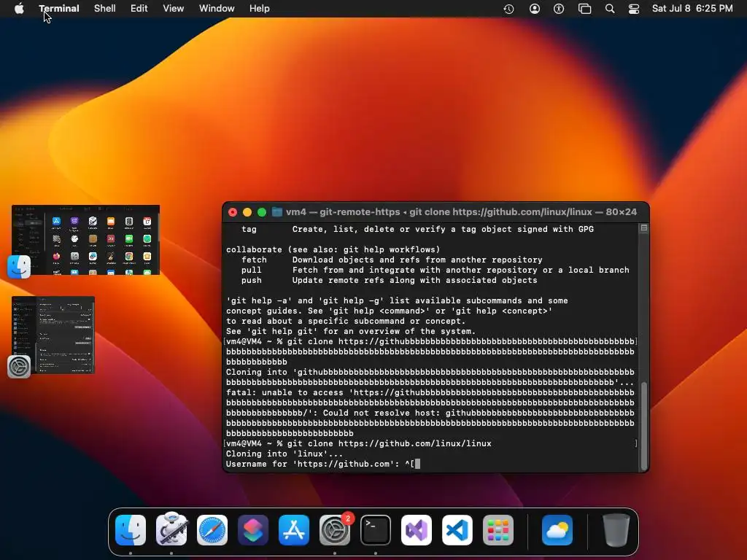Launch Shortcuts app from the Dock

point(253,530)
